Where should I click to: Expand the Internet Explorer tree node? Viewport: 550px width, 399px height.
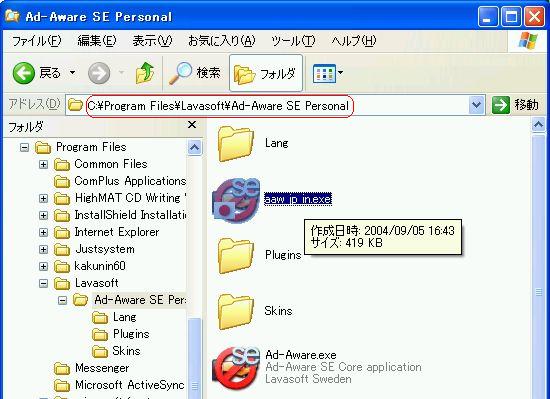coord(43,232)
